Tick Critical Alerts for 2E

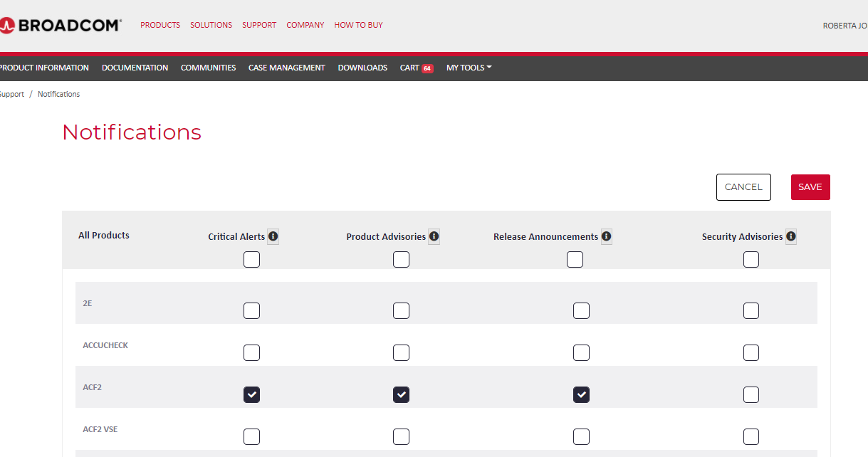coord(251,310)
